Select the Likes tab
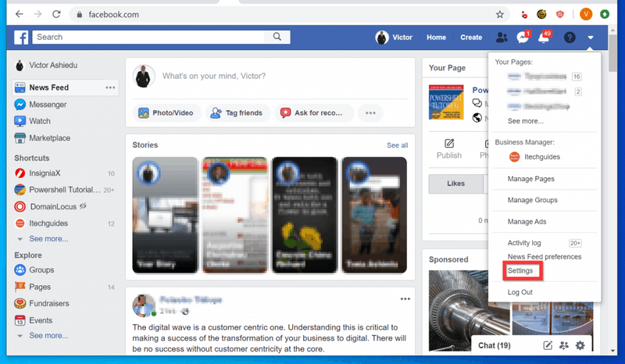The width and height of the screenshot is (625, 364). pyautogui.click(x=455, y=184)
